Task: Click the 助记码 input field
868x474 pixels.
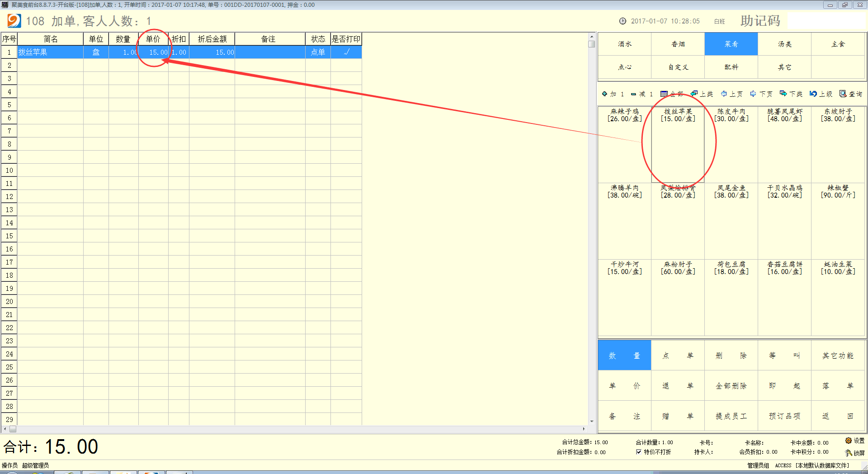Action: (x=826, y=21)
